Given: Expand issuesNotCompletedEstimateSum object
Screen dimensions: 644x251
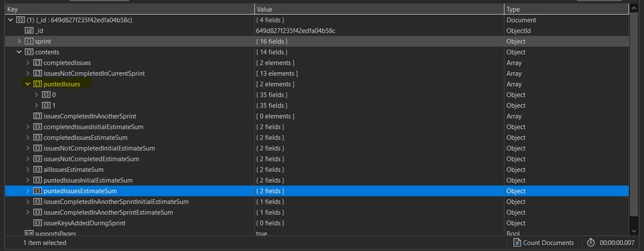Looking at the screenshot, I should [x=28, y=159].
